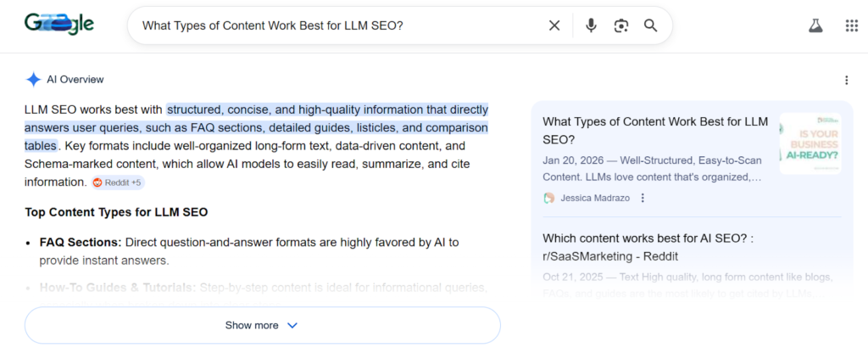Viewport: 868px width, 359px height.
Task: Click the Jessica Madrazo avatar icon
Action: coord(549,198)
